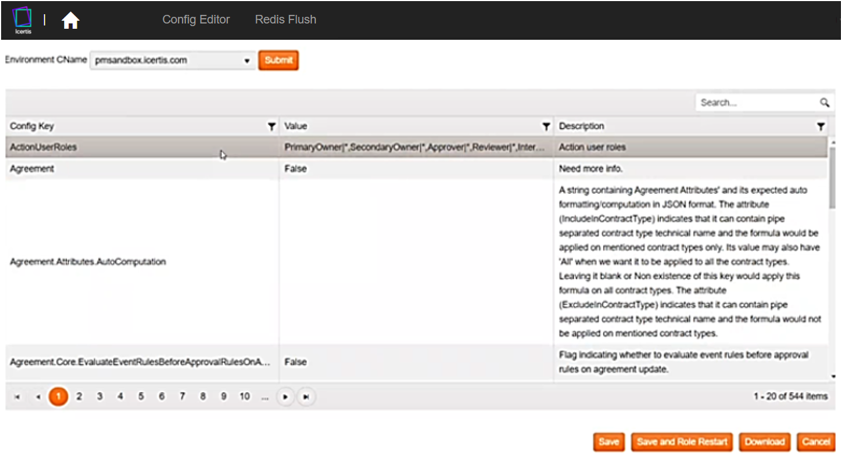841x458 pixels.
Task: Show more pages via the ellipsis
Action: 264,397
